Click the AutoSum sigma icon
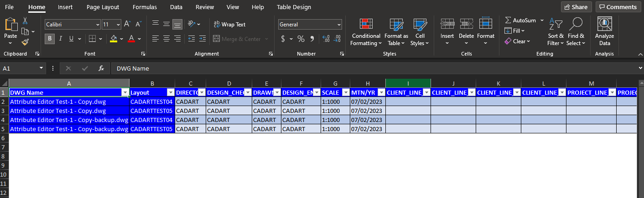Viewport: 644px width, 198px height. point(508,20)
